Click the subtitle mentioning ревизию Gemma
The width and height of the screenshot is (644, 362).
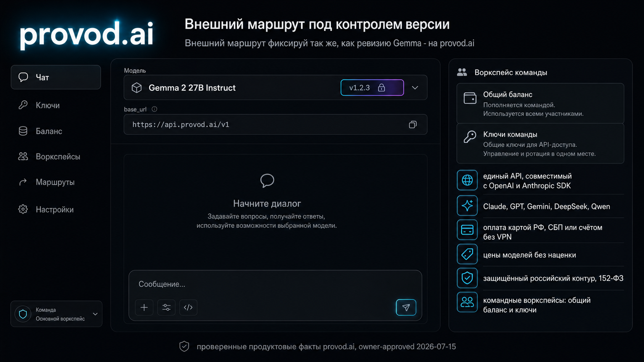329,43
